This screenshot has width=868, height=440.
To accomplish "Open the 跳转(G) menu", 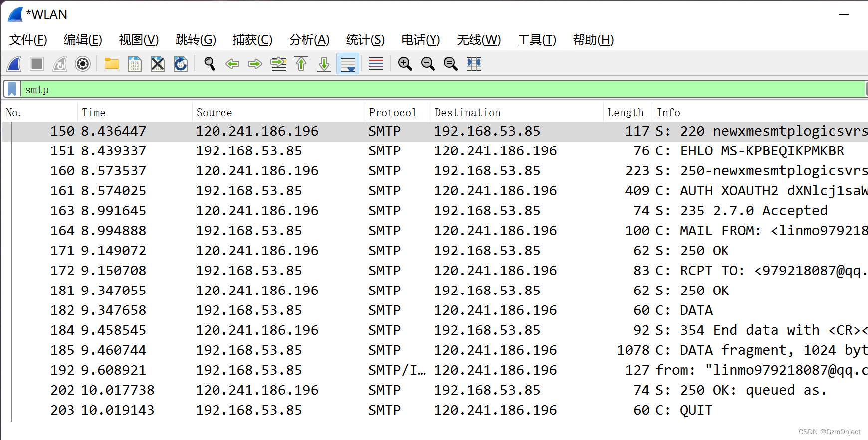I will point(196,40).
